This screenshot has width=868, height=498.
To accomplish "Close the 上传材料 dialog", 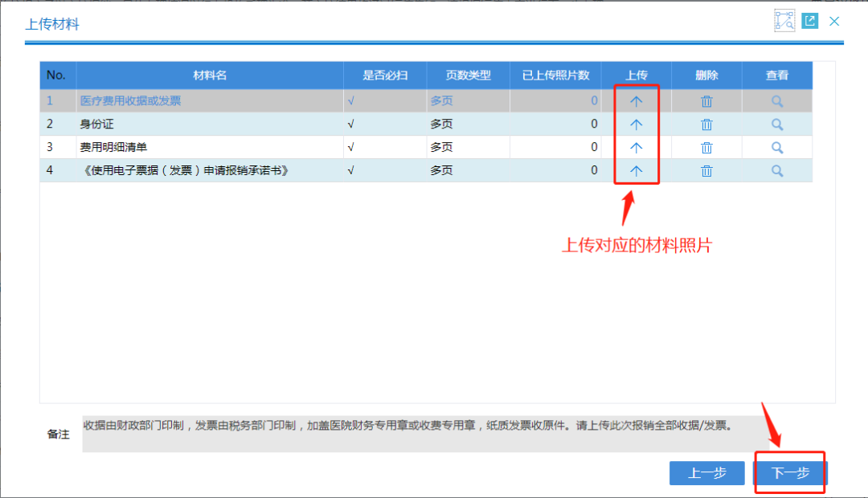I will pyautogui.click(x=833, y=21).
